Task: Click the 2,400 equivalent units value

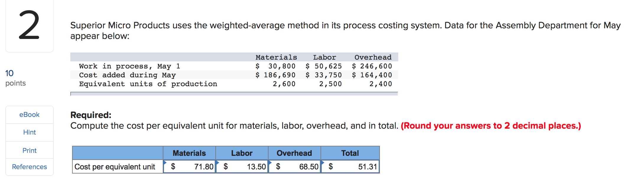Action: tap(381, 84)
